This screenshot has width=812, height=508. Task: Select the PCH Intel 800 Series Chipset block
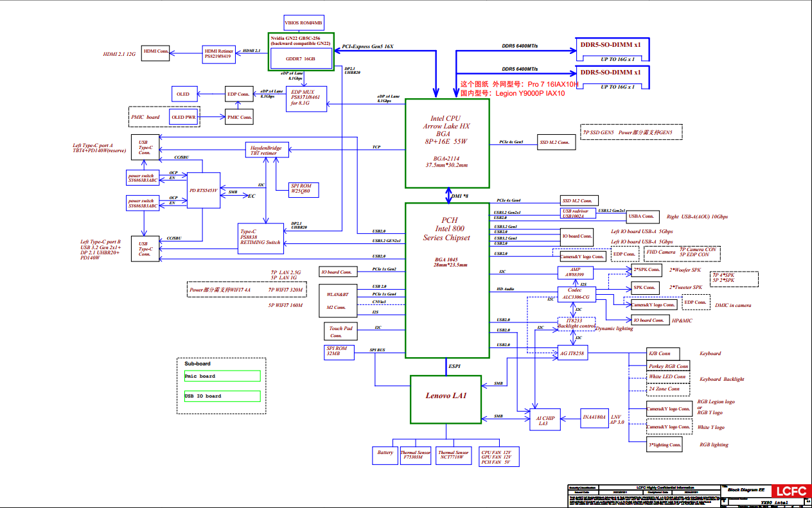(x=447, y=280)
